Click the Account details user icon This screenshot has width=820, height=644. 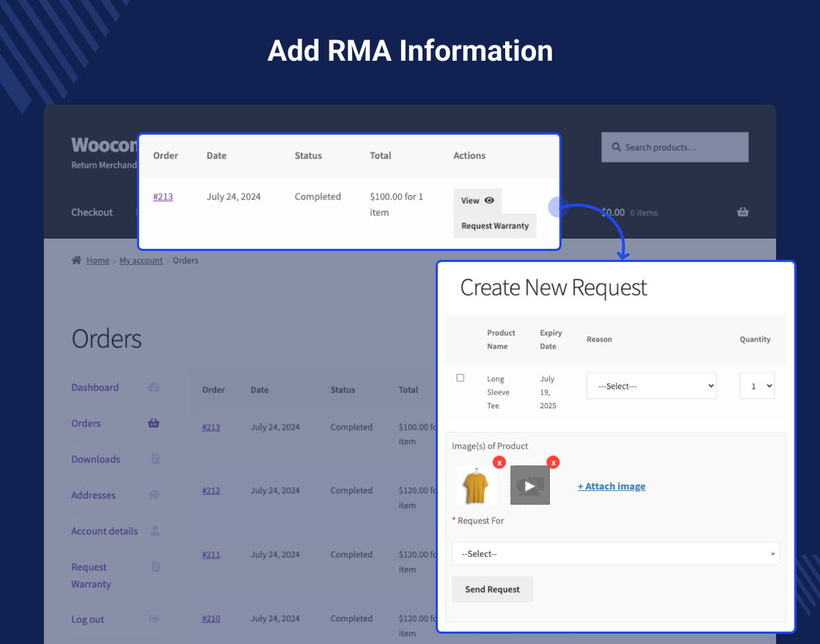(154, 531)
